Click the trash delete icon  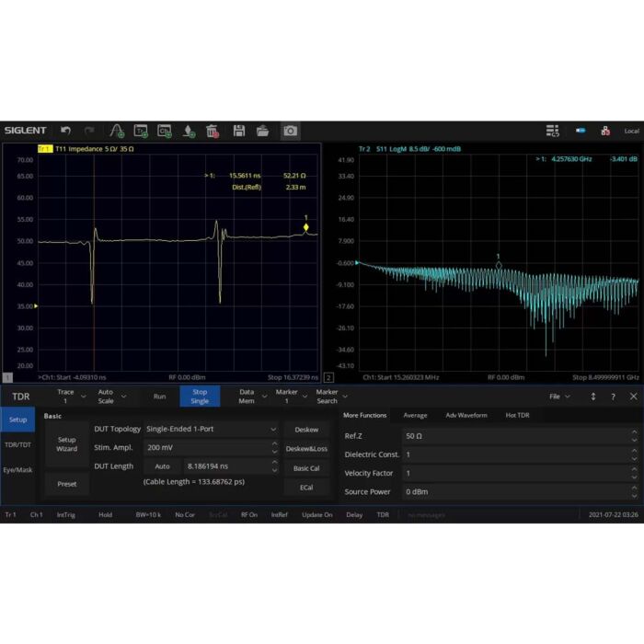click(x=212, y=131)
